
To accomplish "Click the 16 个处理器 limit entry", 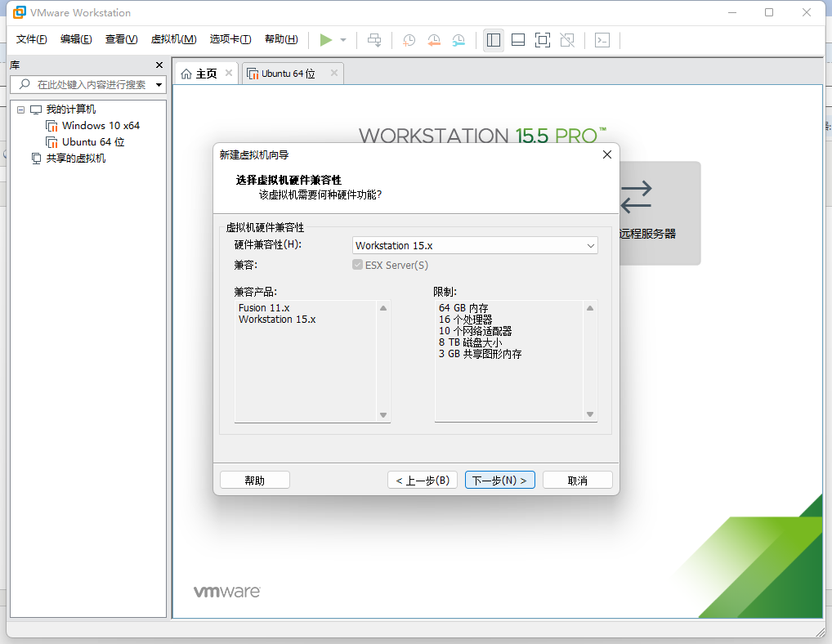I will tap(465, 320).
